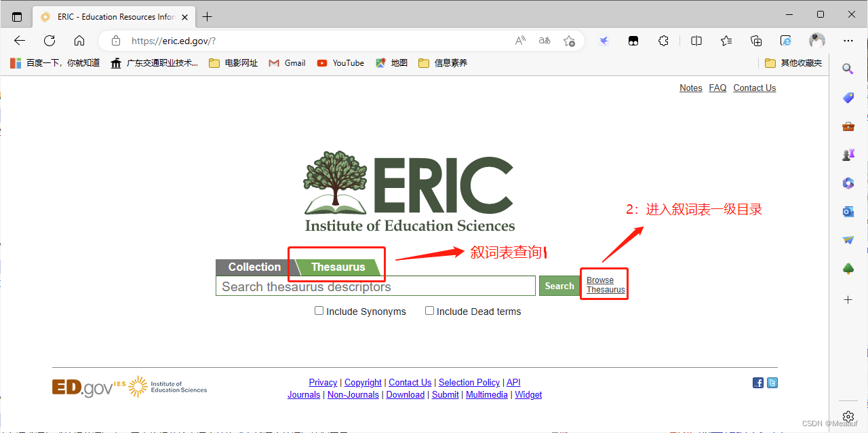Image resolution: width=868 pixels, height=433 pixels.
Task: Open Selection Policy footer link
Action: [469, 383]
